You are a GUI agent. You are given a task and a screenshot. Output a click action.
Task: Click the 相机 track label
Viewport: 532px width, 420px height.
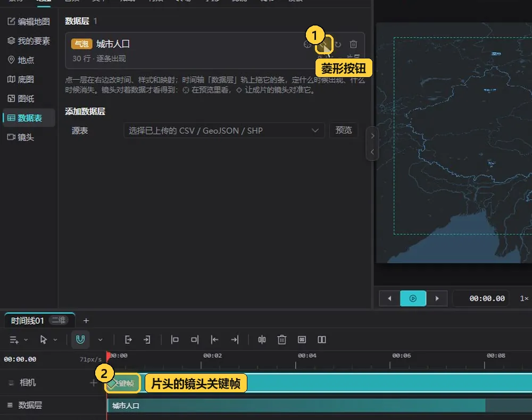point(28,383)
